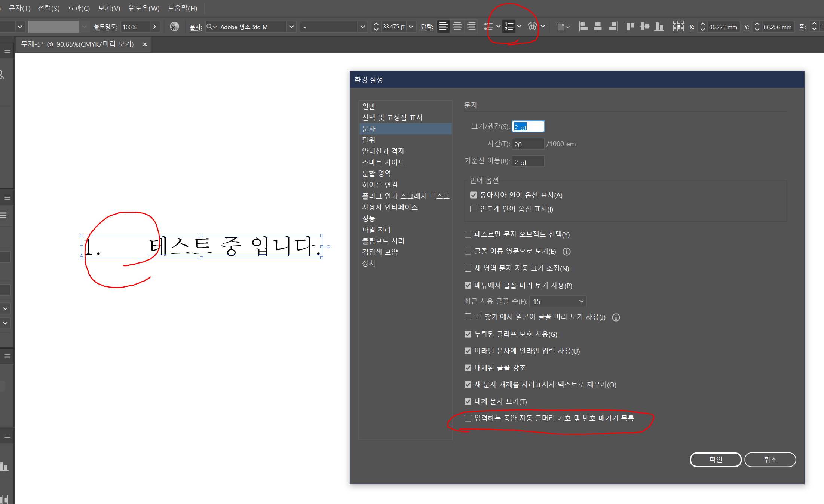This screenshot has width=824, height=504.
Task: Open the 최근 사용 글꼴 수 dropdown
Action: (558, 301)
